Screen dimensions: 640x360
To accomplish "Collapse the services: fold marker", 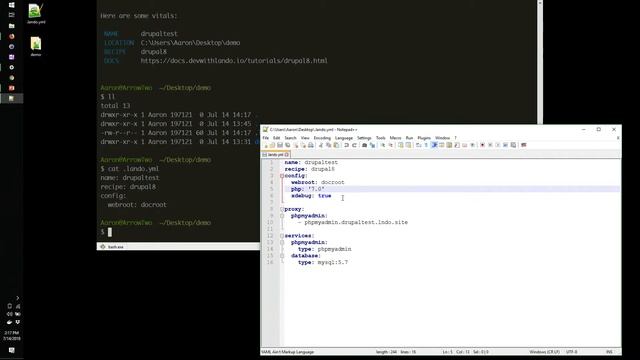I will [x=282, y=236].
